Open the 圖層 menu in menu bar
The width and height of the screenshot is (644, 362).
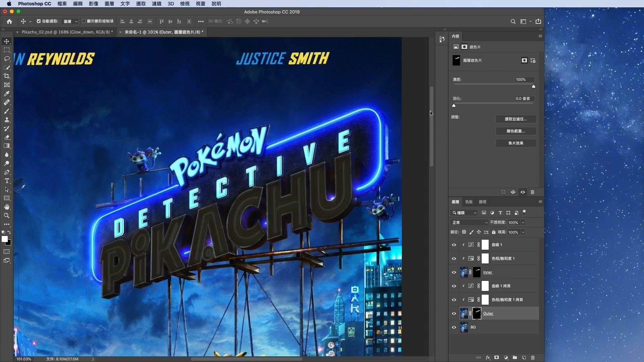tap(109, 4)
